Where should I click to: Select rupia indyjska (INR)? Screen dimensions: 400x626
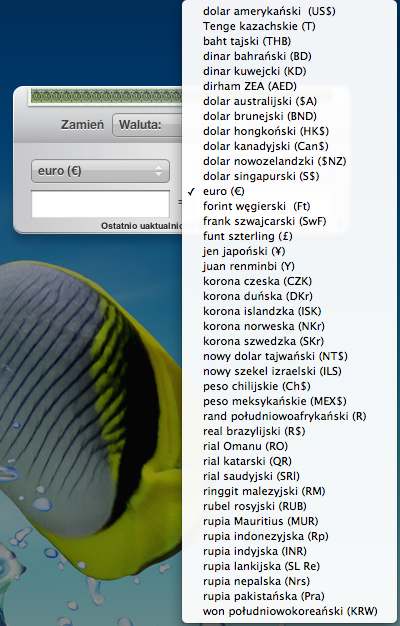coord(289,551)
